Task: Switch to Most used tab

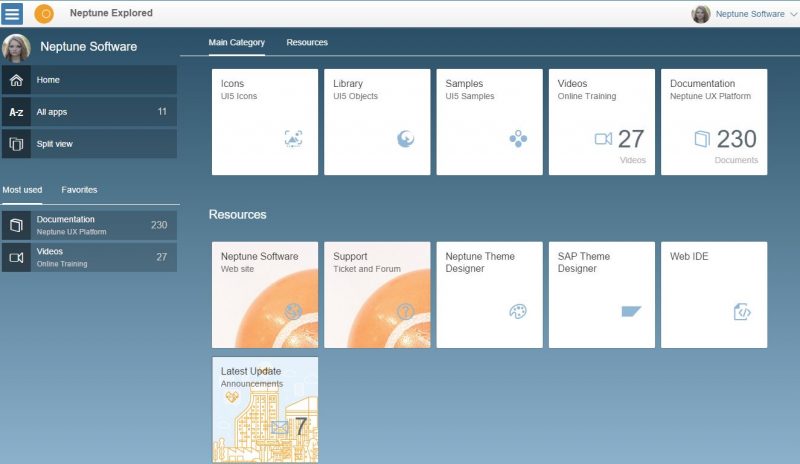Action: (22, 190)
